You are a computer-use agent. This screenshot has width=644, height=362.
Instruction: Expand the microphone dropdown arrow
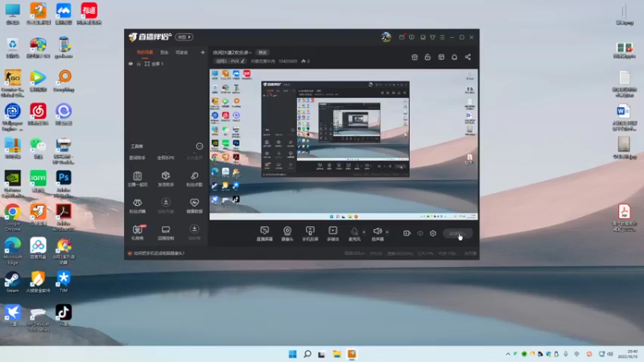click(364, 232)
